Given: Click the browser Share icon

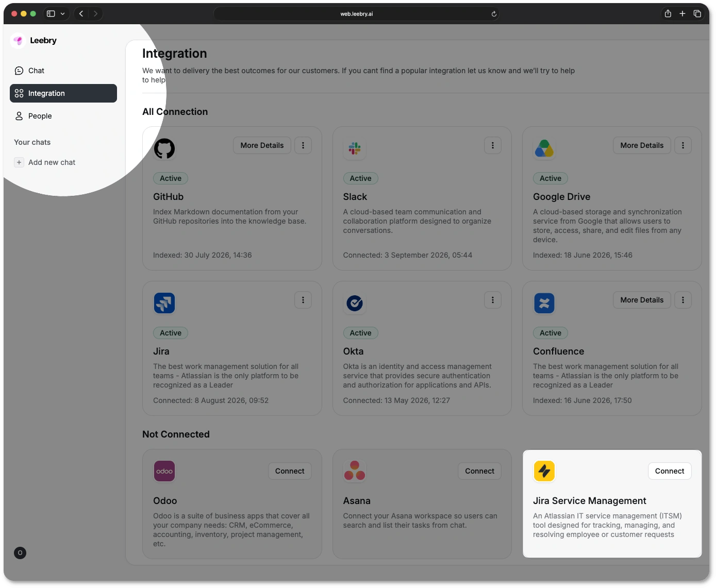Looking at the screenshot, I should point(668,14).
